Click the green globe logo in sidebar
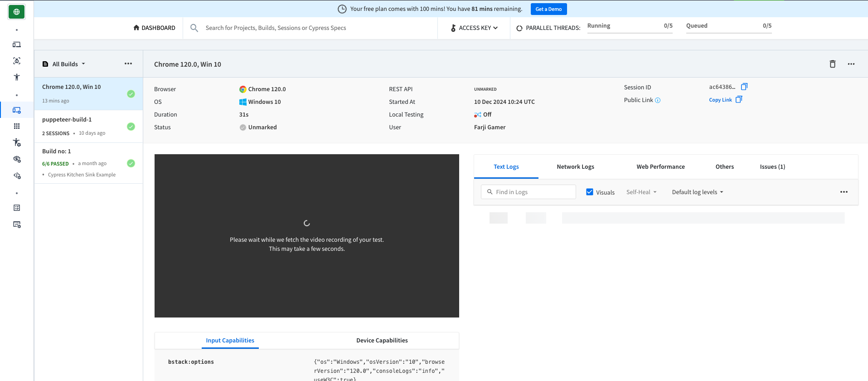The height and width of the screenshot is (381, 868). (17, 12)
